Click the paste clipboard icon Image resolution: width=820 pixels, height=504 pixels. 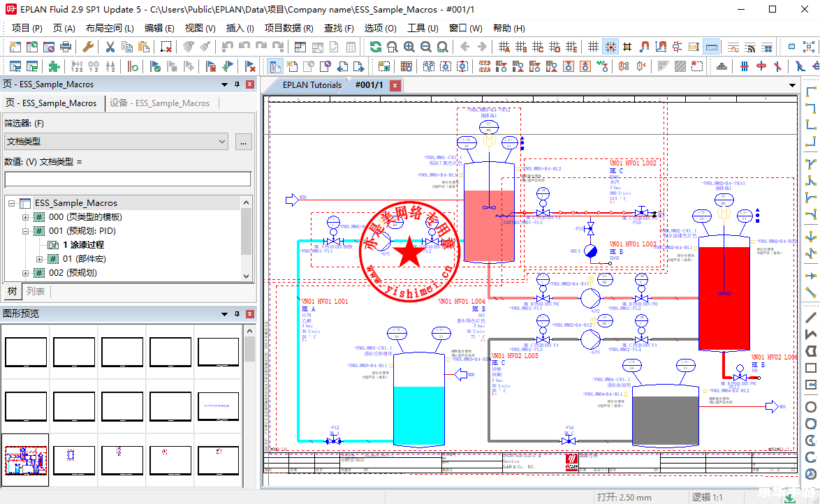(143, 47)
